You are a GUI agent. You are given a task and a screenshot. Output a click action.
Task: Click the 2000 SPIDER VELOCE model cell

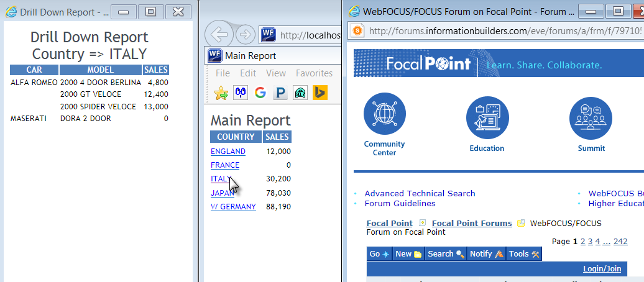pyautogui.click(x=98, y=107)
